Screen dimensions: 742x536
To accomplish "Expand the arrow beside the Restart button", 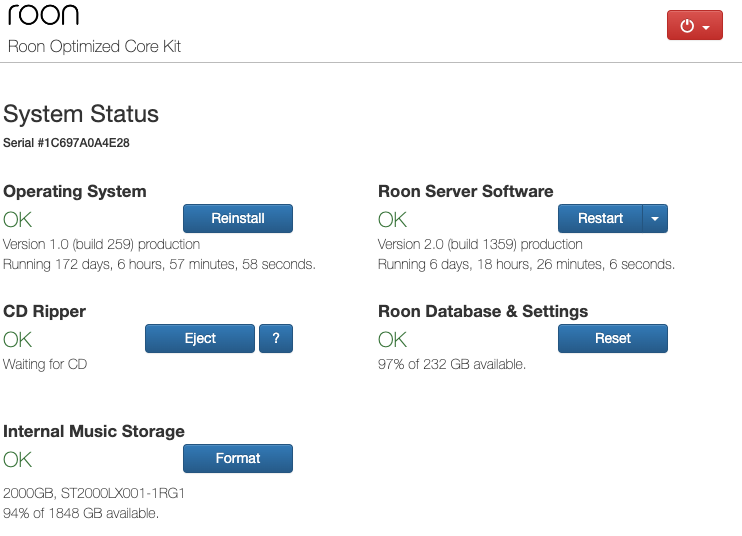I will (x=655, y=219).
